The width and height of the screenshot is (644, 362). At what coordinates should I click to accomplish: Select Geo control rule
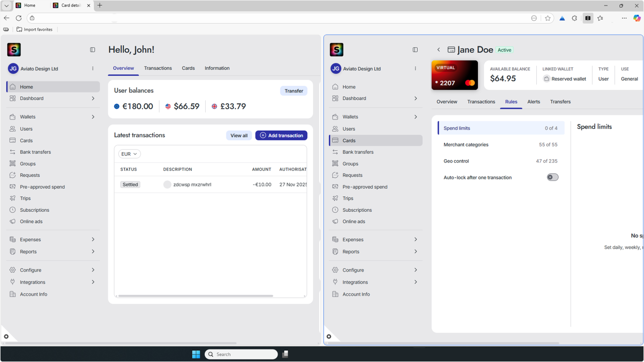[x=501, y=161]
